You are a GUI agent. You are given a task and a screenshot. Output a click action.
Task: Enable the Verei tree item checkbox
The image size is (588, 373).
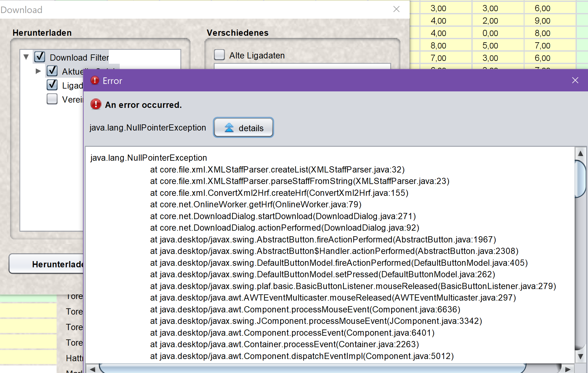click(52, 99)
